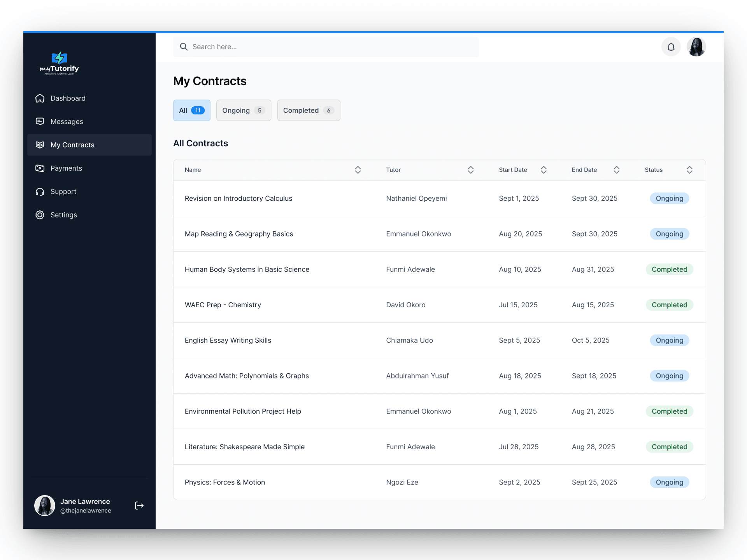
Task: Open the WAEC Prep - Chemistry contract
Action: (223, 305)
